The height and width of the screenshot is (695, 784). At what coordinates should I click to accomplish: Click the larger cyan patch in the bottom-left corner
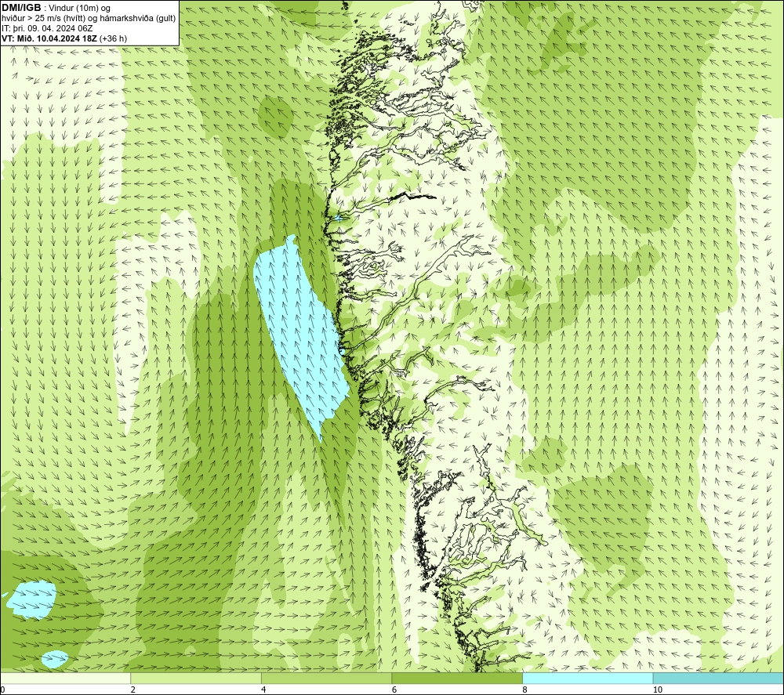32,599
